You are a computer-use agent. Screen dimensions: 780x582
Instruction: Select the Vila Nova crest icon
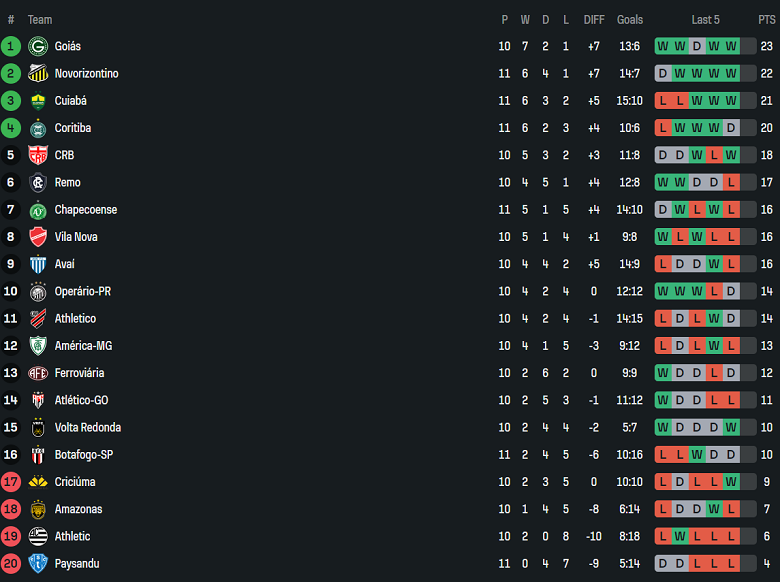[x=38, y=237]
